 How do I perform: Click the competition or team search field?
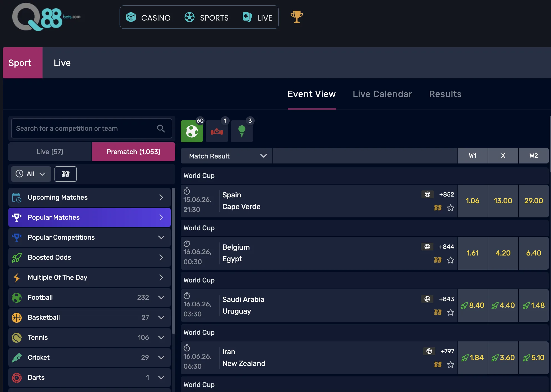pyautogui.click(x=92, y=128)
